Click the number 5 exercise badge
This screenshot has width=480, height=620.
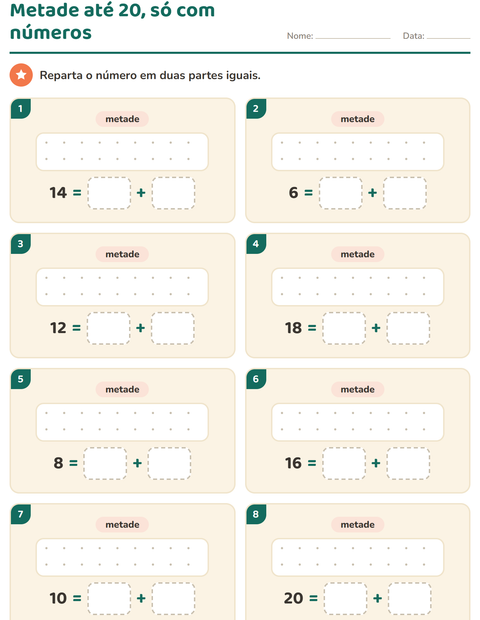21,379
